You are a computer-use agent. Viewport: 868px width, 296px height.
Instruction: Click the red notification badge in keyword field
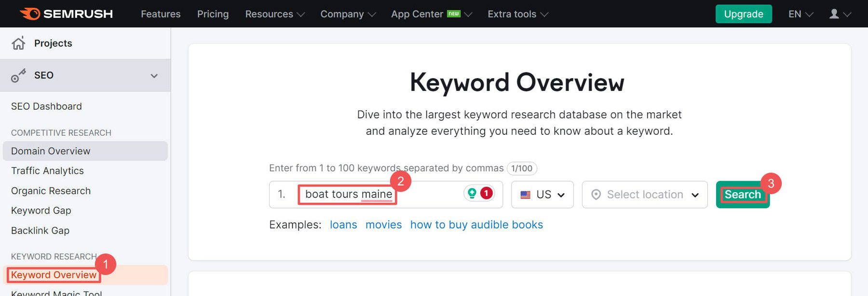486,194
